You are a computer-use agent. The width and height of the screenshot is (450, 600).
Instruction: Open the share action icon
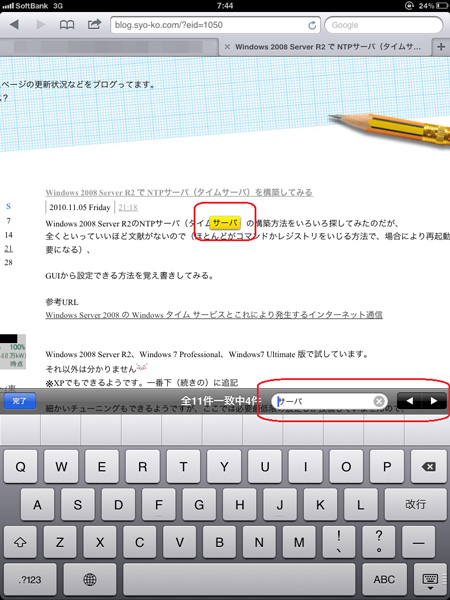click(x=94, y=24)
